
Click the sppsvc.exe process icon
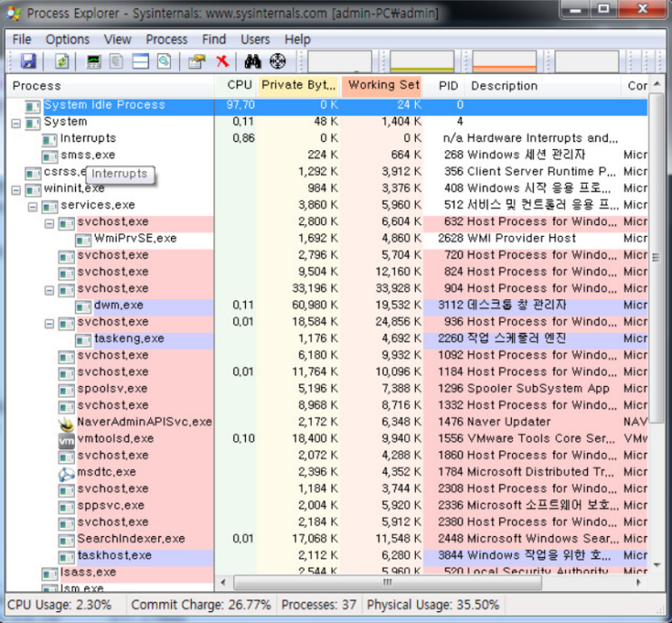(x=66, y=507)
